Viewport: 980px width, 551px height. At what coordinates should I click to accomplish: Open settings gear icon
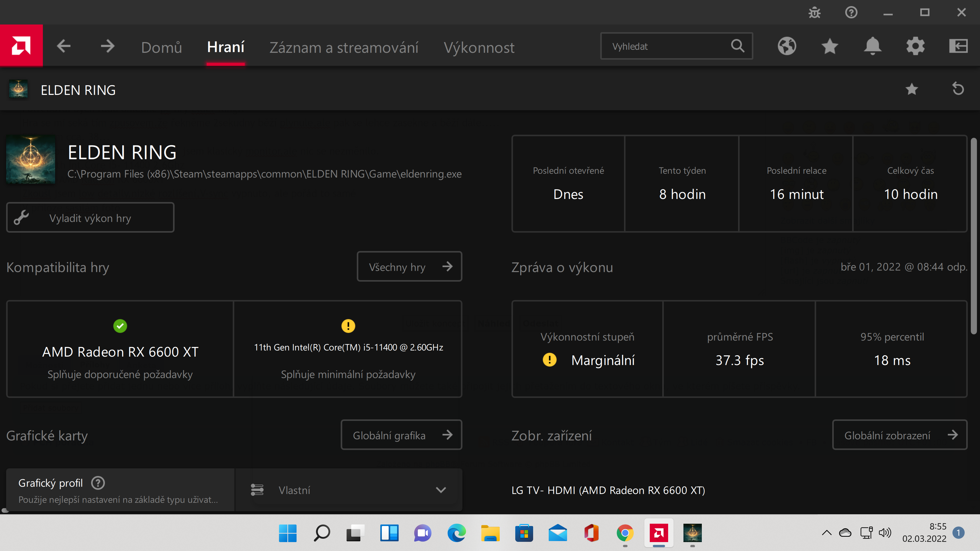[x=915, y=46]
